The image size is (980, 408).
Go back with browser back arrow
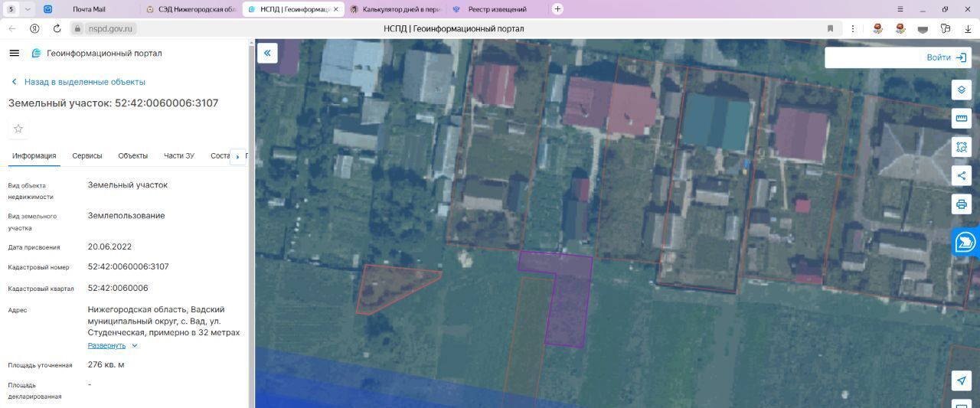(x=12, y=28)
